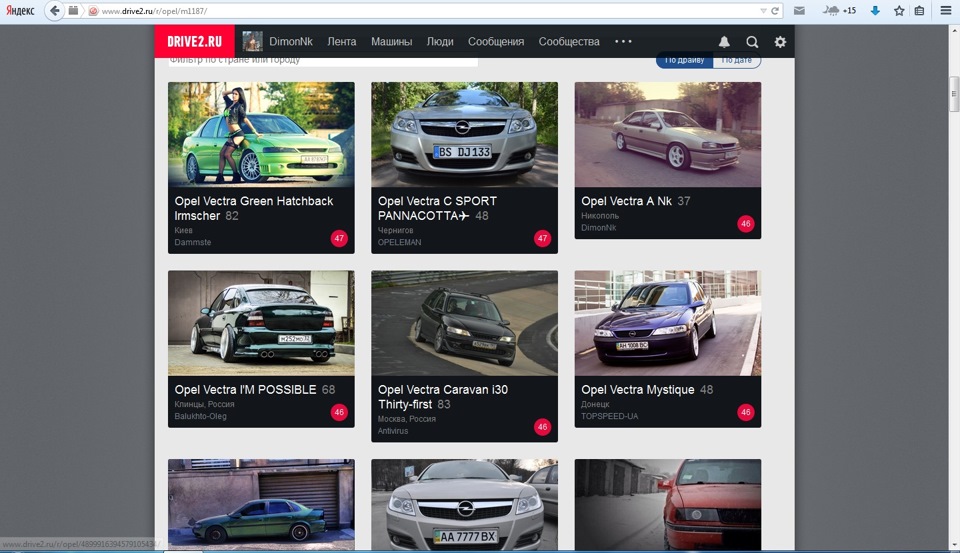
Task: Sort cars by По драйву
Action: point(684,61)
